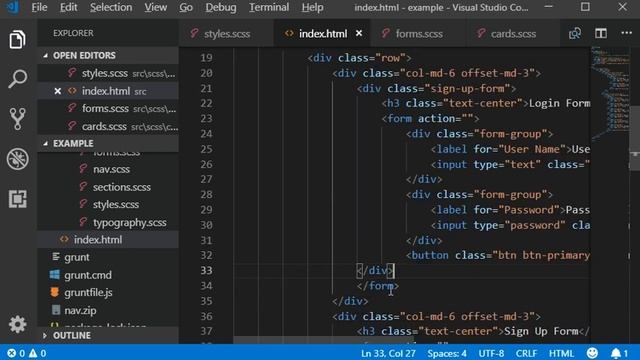The image size is (640, 360).
Task: Open the Debug menu
Action: pyautogui.click(x=221, y=7)
